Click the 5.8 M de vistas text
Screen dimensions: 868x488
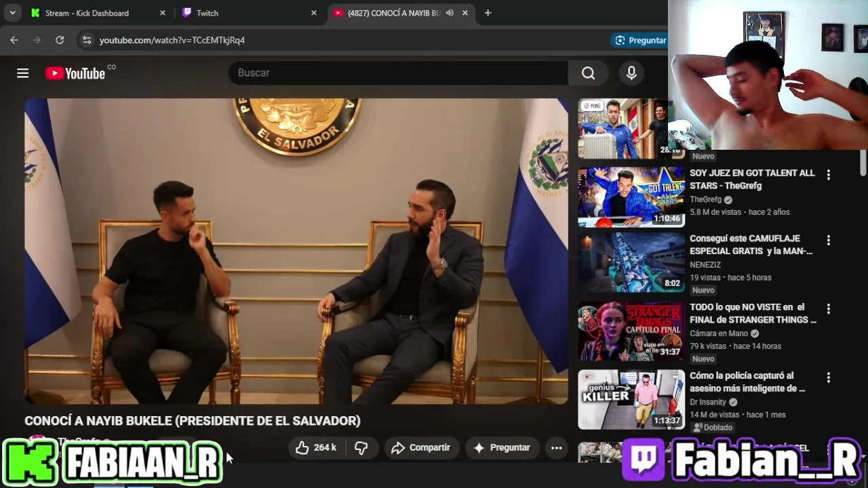tap(715, 212)
